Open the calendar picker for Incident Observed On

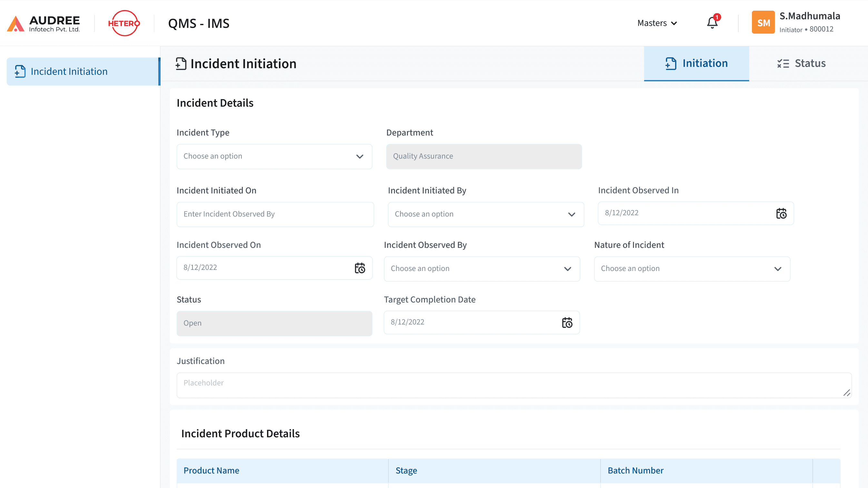(360, 268)
